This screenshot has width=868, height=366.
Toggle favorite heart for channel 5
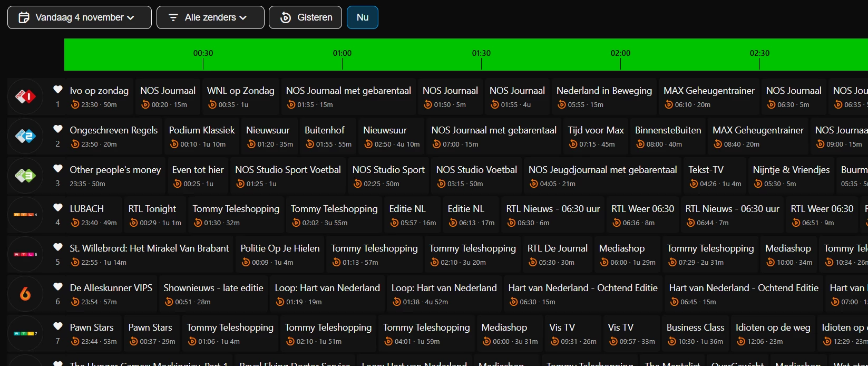coord(58,247)
